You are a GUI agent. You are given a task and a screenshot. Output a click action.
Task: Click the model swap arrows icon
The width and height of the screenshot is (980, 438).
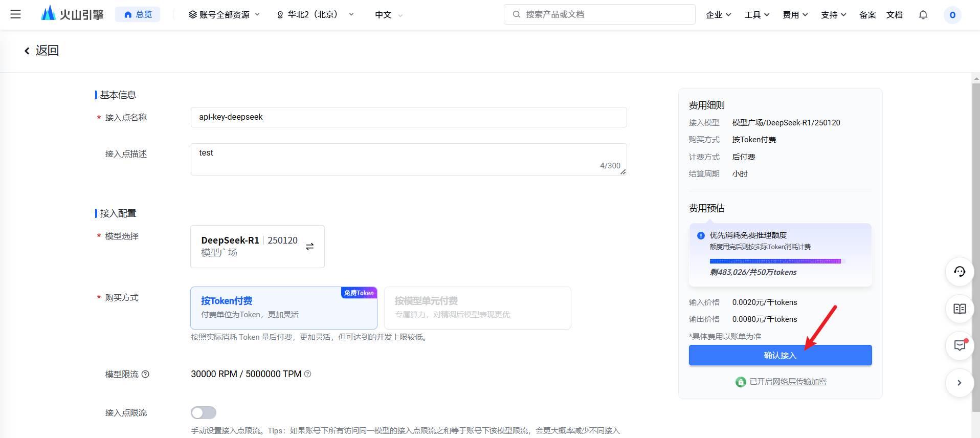pyautogui.click(x=309, y=247)
